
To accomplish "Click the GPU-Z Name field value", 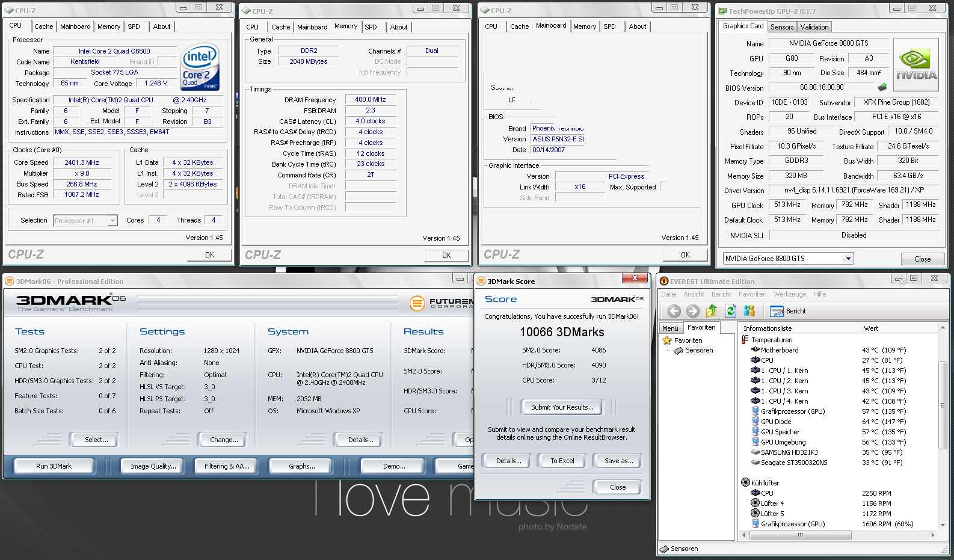I will 828,43.
